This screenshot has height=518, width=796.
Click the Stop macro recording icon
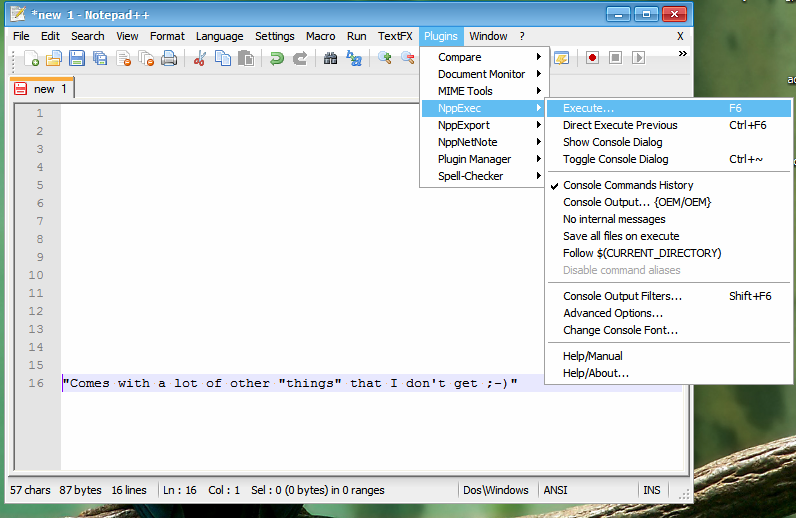(615, 57)
